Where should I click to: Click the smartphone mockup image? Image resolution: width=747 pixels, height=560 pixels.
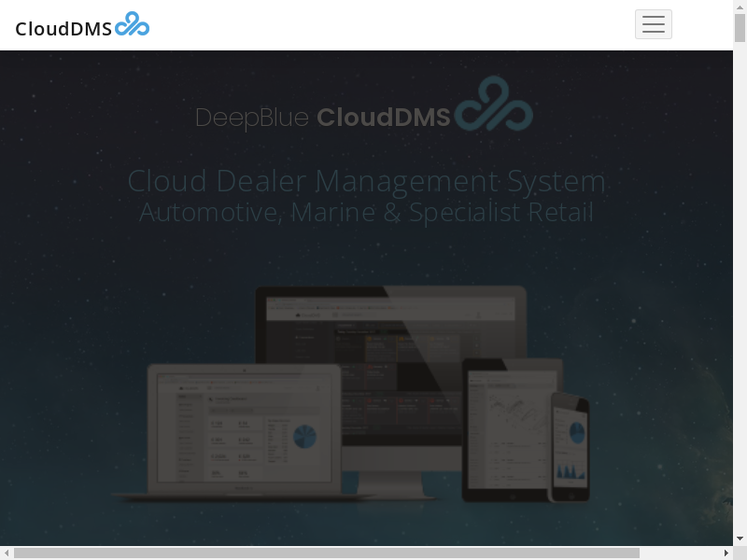click(x=570, y=448)
